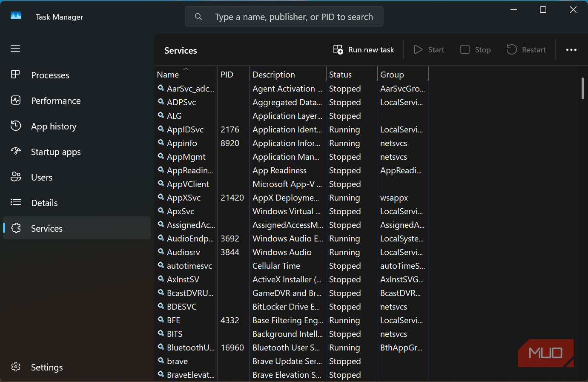Select the AppXSvc service name
The height and width of the screenshot is (382, 588).
184,198
